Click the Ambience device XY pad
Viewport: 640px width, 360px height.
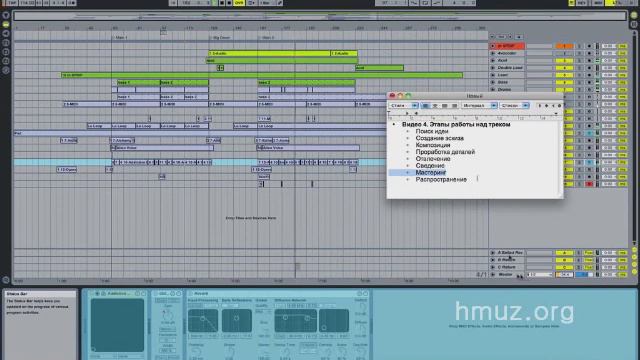(117, 325)
